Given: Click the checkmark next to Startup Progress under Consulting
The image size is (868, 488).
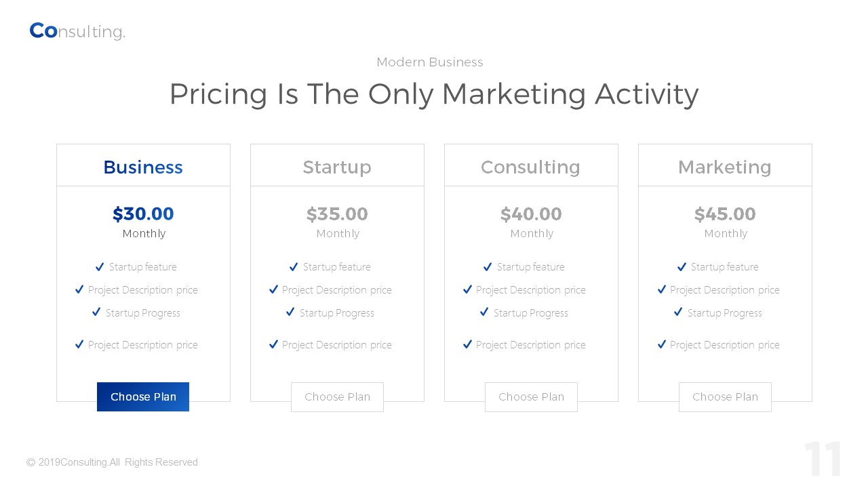Looking at the screenshot, I should point(484,312).
